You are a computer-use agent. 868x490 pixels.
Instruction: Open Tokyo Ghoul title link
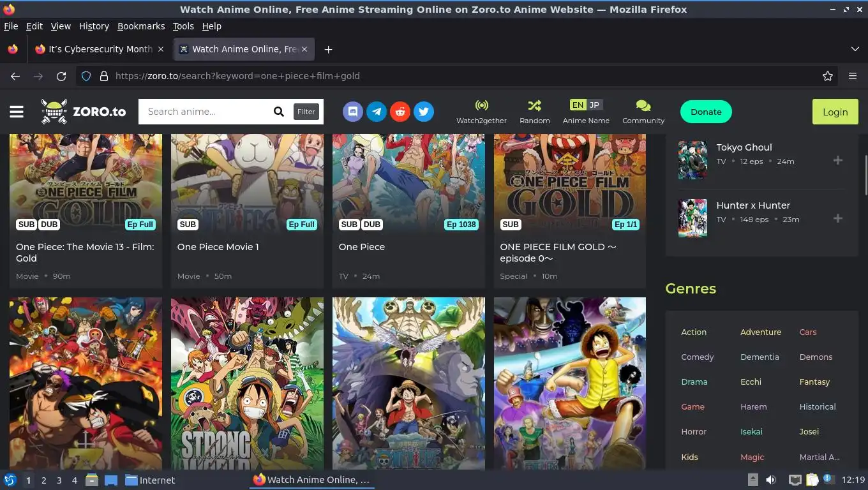744,147
